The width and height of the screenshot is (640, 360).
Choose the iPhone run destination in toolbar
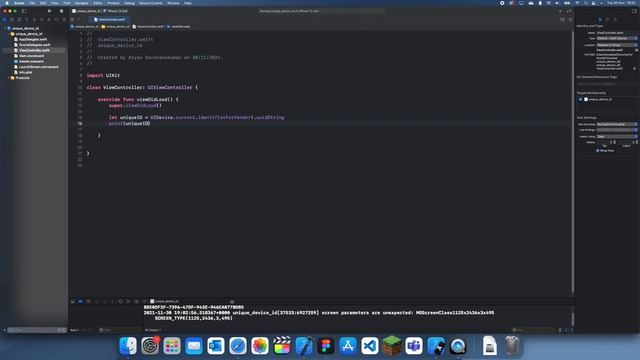point(117,11)
